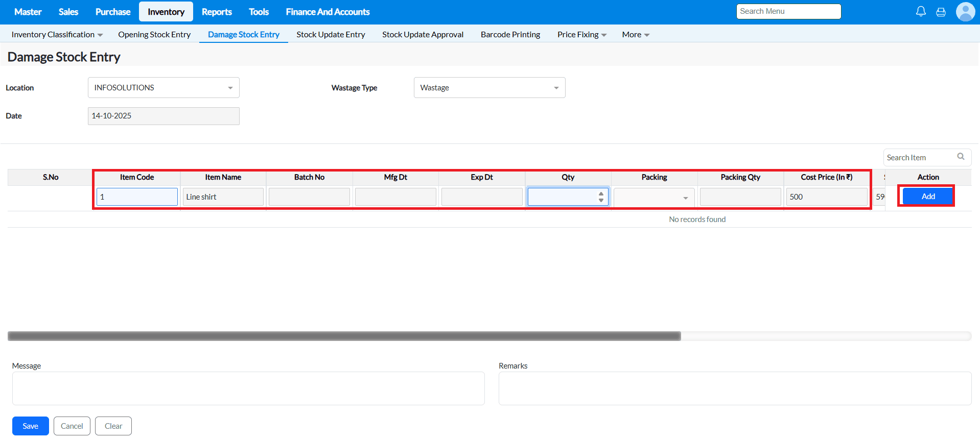Focus the Remarks text area
The width and height of the screenshot is (980, 440).
click(x=735, y=388)
